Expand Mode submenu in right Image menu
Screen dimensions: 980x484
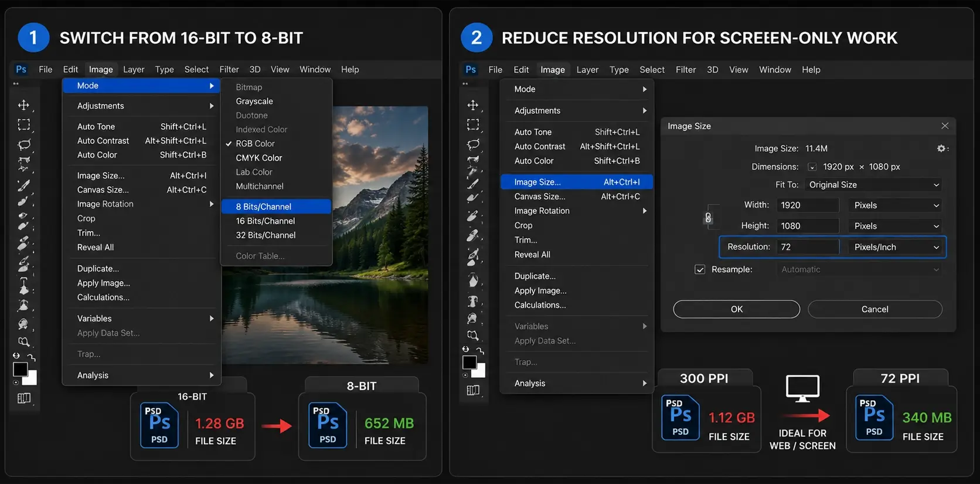(x=577, y=89)
